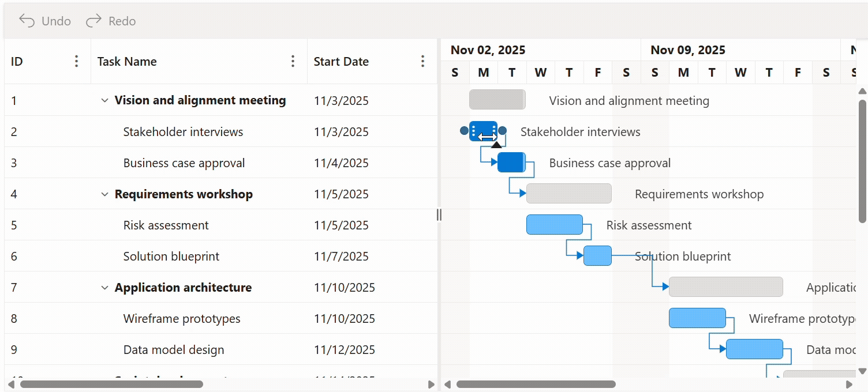Screen dimensions: 868x392
Task: Click the splitter between grid and chart
Action: (439, 214)
